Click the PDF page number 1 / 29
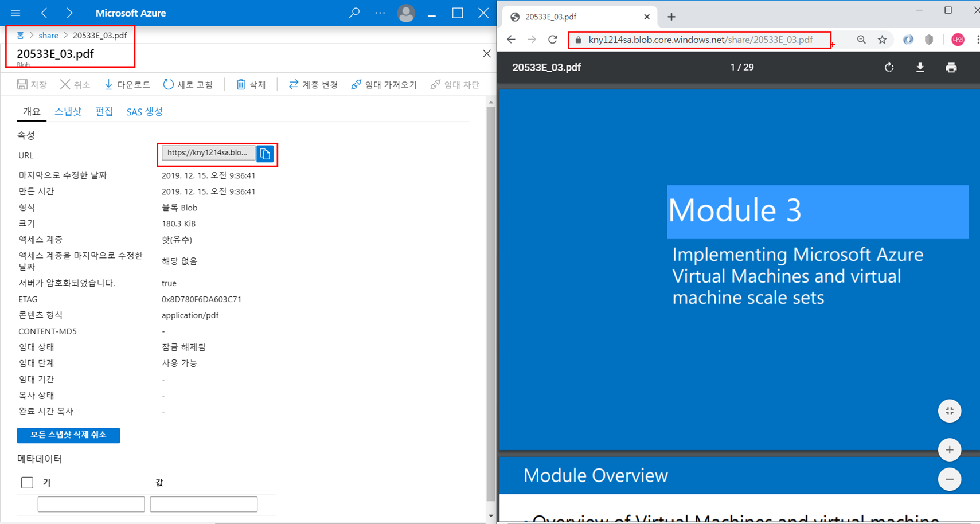 coord(741,67)
